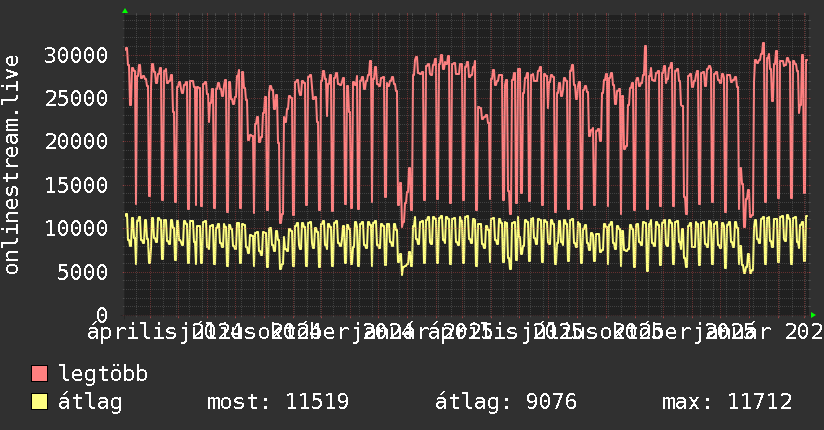Screen dimensions: 824x430
Task: Click the átlag: 9076 statistic
Action: click(x=506, y=402)
